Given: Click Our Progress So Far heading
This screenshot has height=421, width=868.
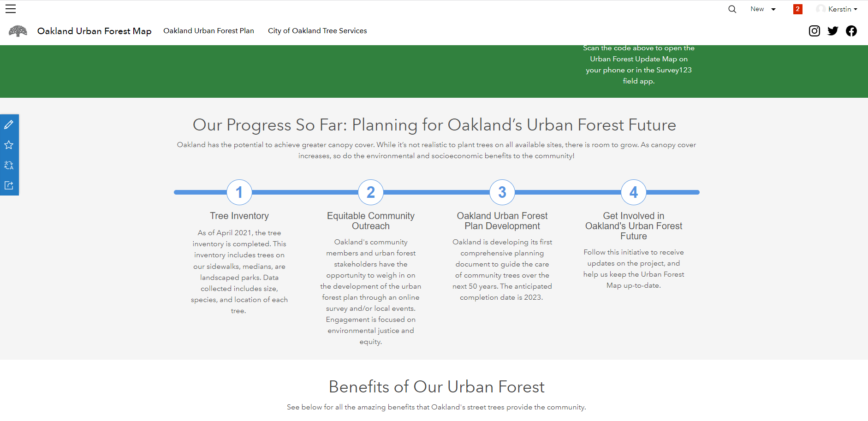Looking at the screenshot, I should tap(434, 125).
